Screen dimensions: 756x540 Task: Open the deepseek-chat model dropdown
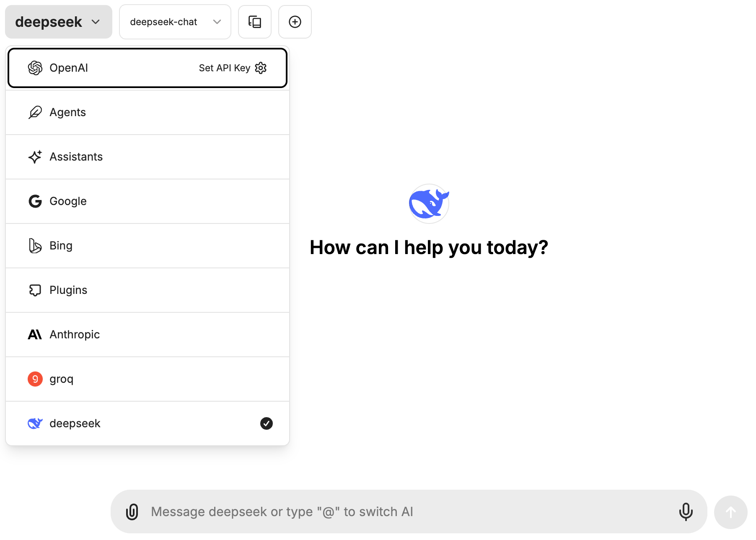(x=175, y=22)
